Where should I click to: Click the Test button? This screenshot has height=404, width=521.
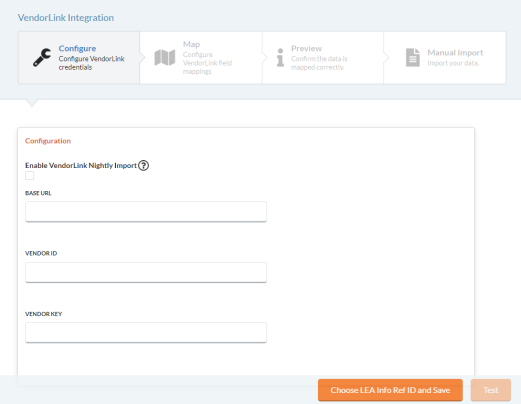point(491,390)
